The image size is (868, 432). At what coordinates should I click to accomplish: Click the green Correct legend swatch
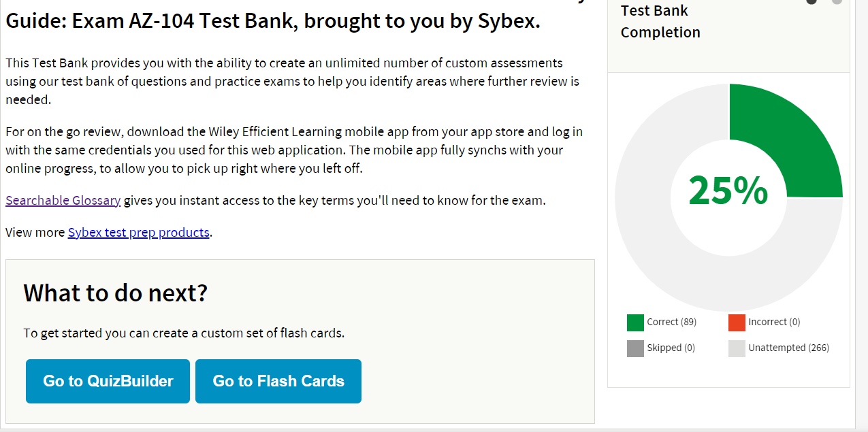[x=635, y=322]
